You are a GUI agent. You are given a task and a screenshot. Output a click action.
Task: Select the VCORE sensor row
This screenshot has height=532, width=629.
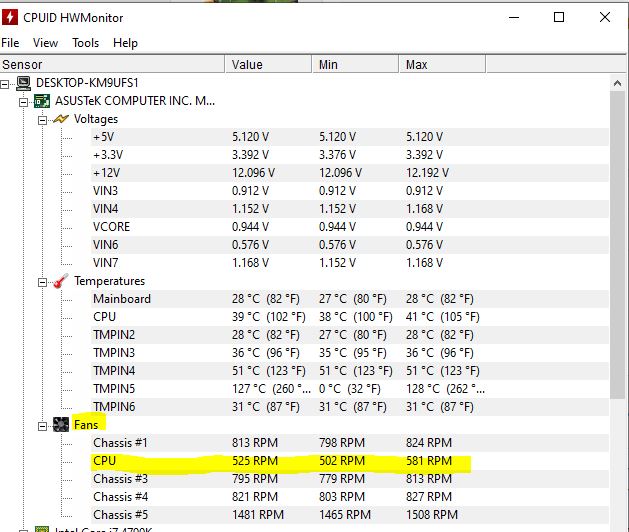[x=350, y=227]
